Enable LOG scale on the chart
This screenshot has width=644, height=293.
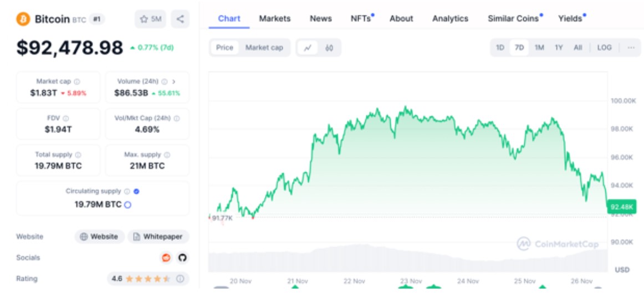(x=604, y=48)
